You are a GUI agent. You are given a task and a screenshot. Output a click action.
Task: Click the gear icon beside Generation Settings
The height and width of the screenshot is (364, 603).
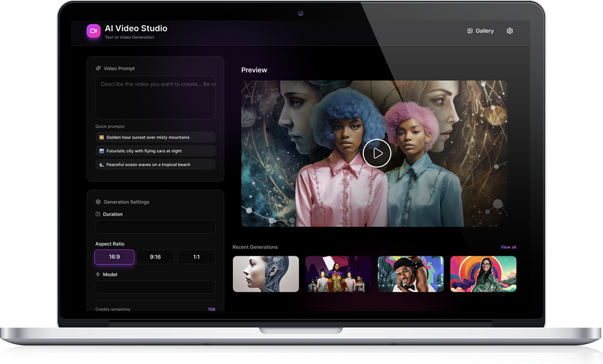click(98, 202)
